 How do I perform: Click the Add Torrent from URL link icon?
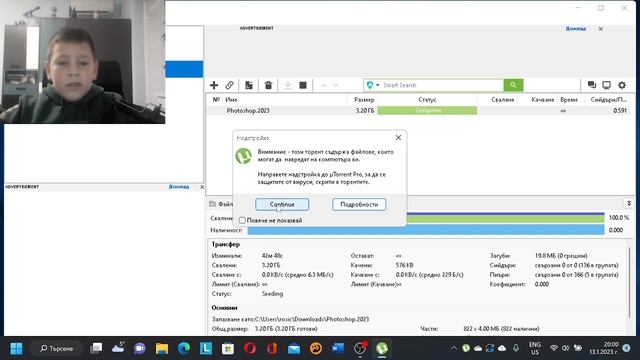(229, 85)
